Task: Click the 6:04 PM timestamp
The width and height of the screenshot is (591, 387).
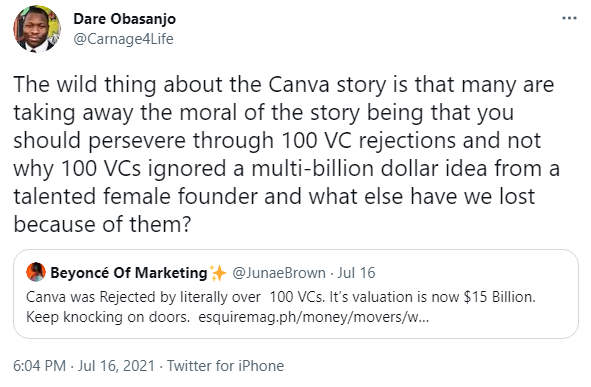Action: click(x=40, y=366)
